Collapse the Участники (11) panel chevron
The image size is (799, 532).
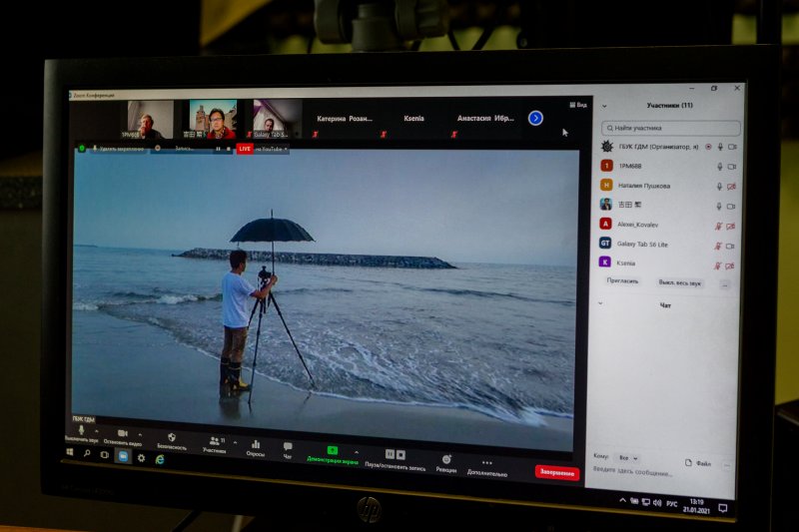(x=604, y=106)
